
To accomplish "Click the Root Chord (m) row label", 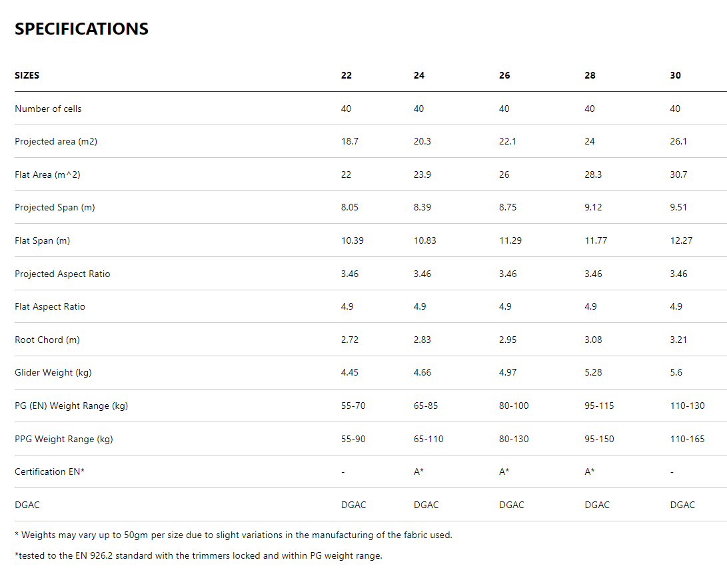I will point(47,340).
